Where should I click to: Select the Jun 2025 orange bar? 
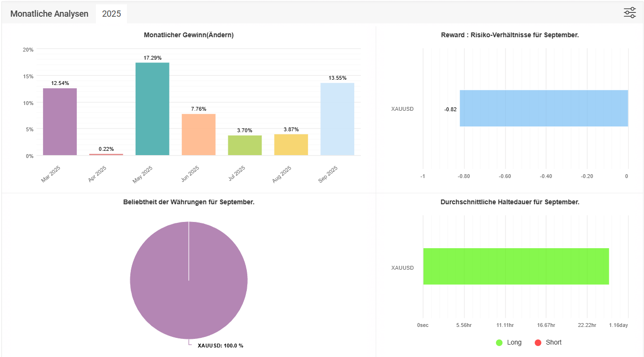pos(199,135)
